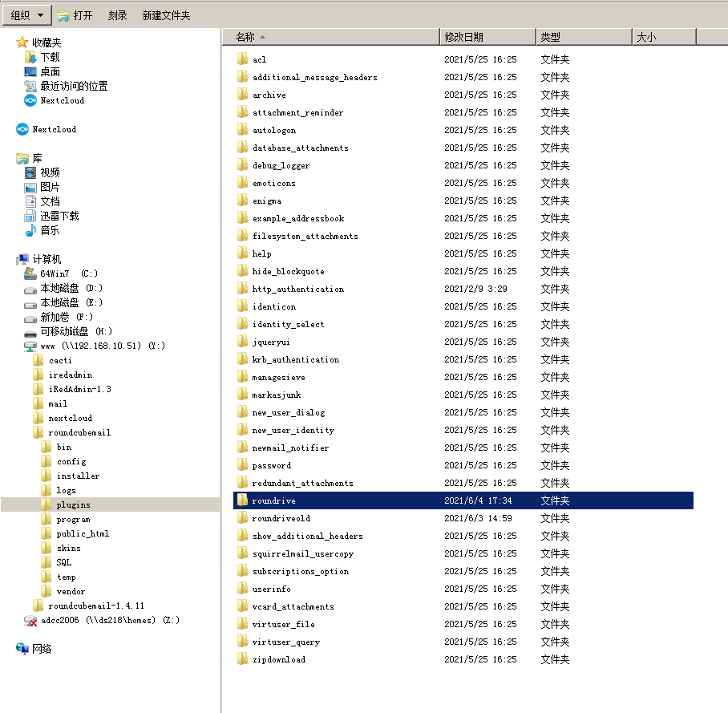Select the 库 libraries icon
This screenshot has height=713, width=728.
tap(22, 158)
